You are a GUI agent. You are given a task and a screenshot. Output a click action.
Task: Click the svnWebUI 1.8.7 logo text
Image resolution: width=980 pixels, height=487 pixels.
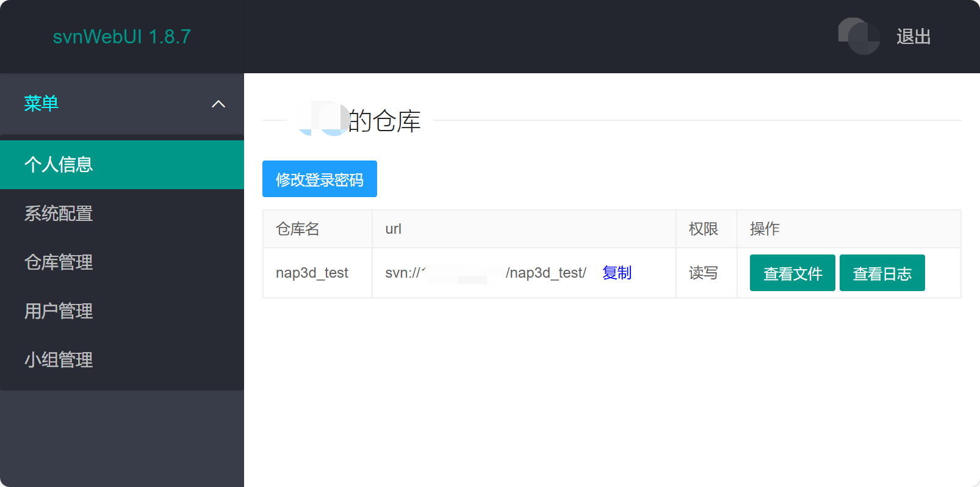pos(121,37)
